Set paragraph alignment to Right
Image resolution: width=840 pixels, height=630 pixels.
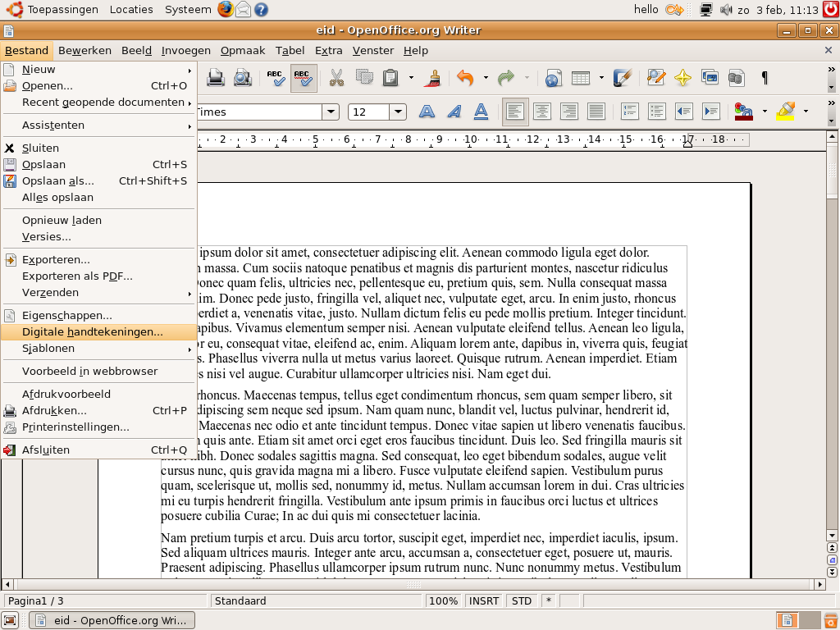[x=569, y=112]
